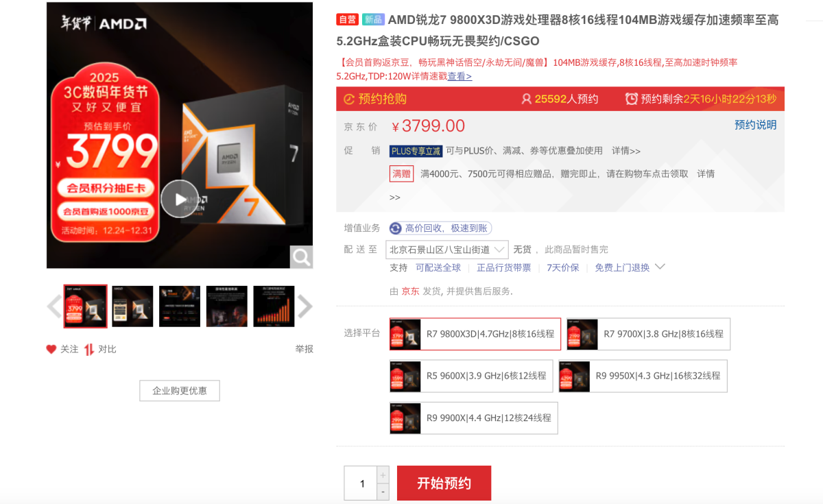The width and height of the screenshot is (823, 504).
Task: Click the quantity input field
Action: click(x=361, y=483)
